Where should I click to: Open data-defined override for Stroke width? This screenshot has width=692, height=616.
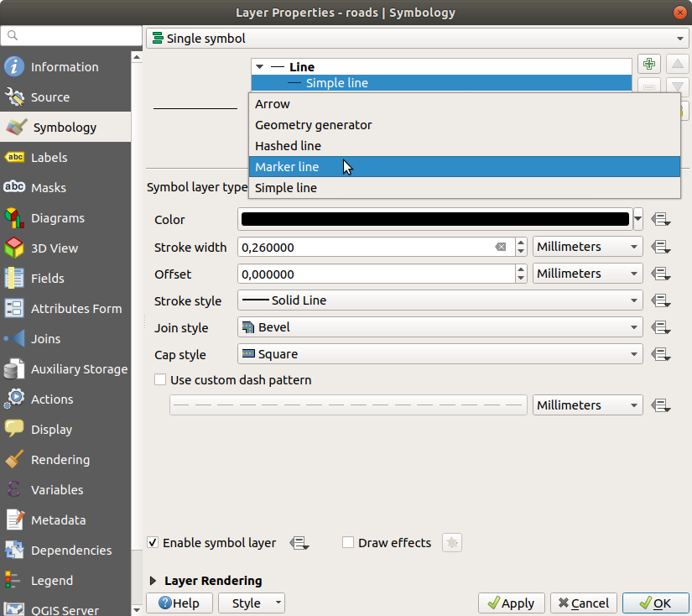click(661, 248)
